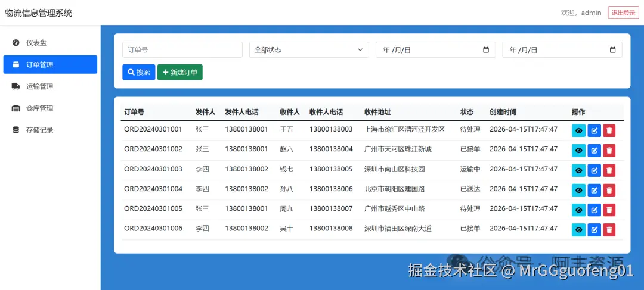Click order number ORD20240301005
644x290 pixels.
tap(153, 208)
